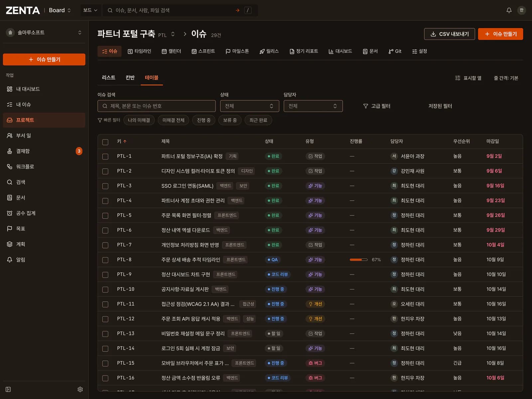Open 마일스톤 flag tab
The width and height of the screenshot is (532, 399).
237,51
